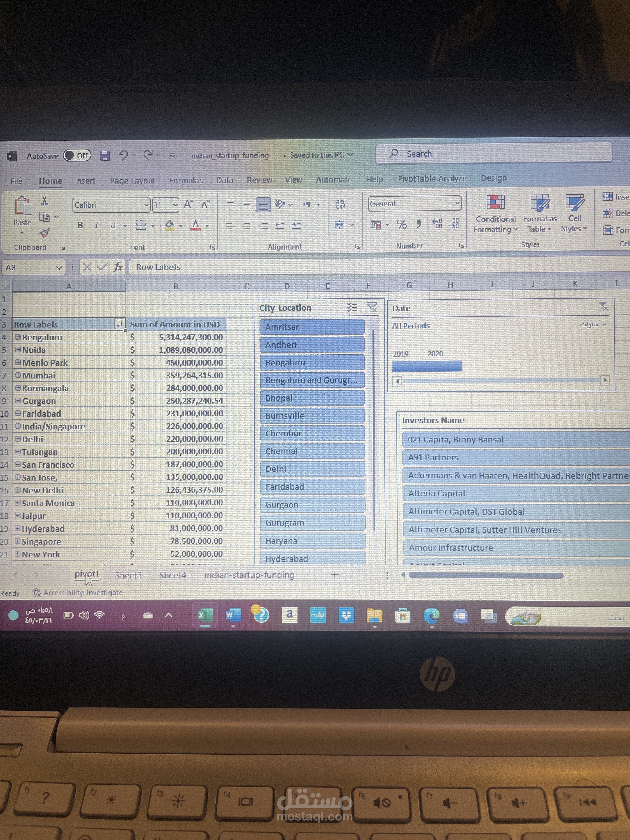Open the PivotTable Analyze tab

click(432, 179)
